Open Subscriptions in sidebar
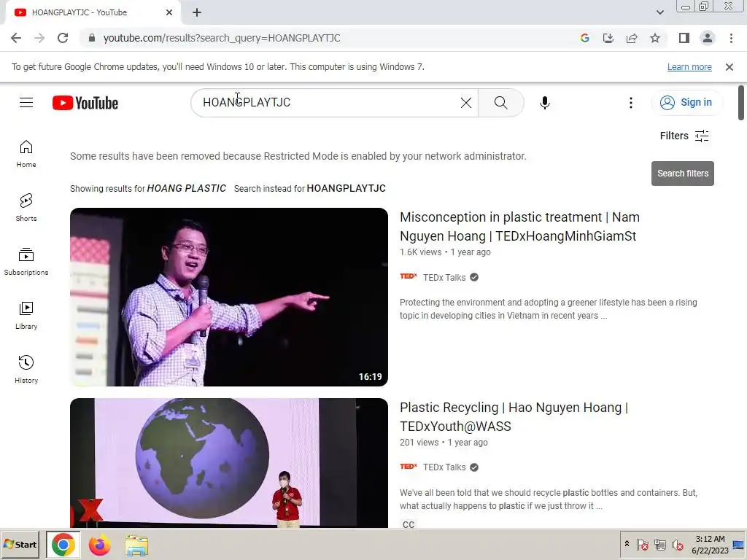Screen dimensions: 747x560 pos(26,262)
